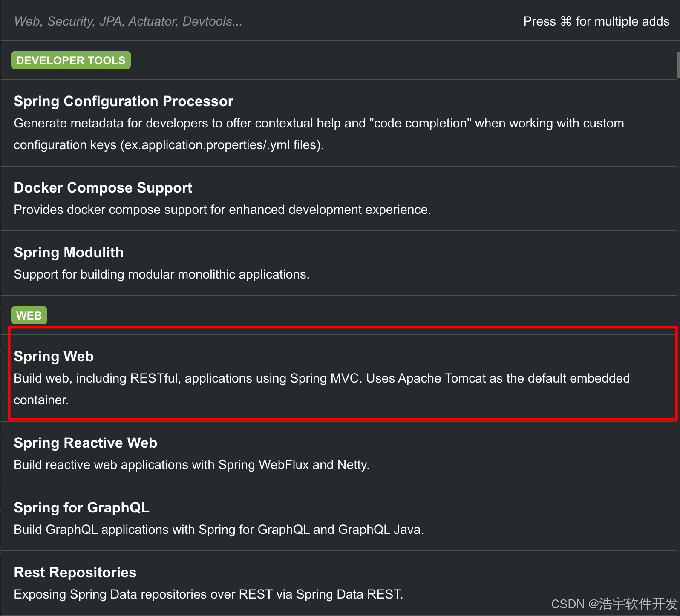Click description 'Exposing Spring Data repositories over REST'

pos(208,594)
